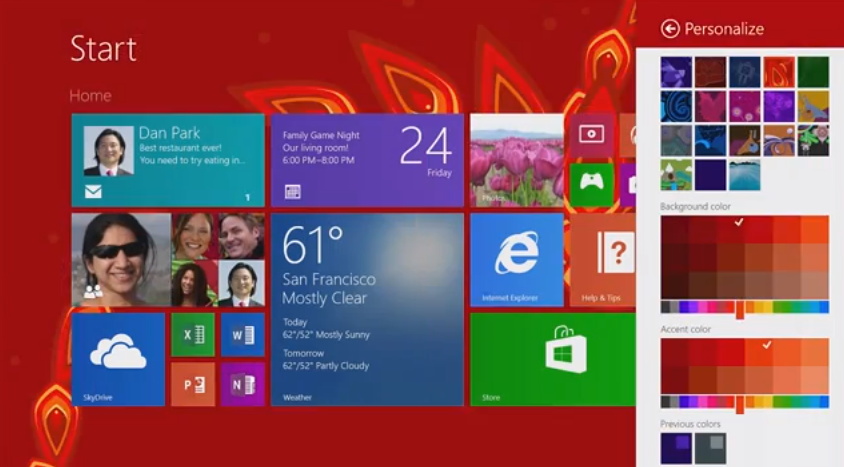This screenshot has width=844, height=467.
Task: Launch the Excel tile
Action: tap(193, 335)
